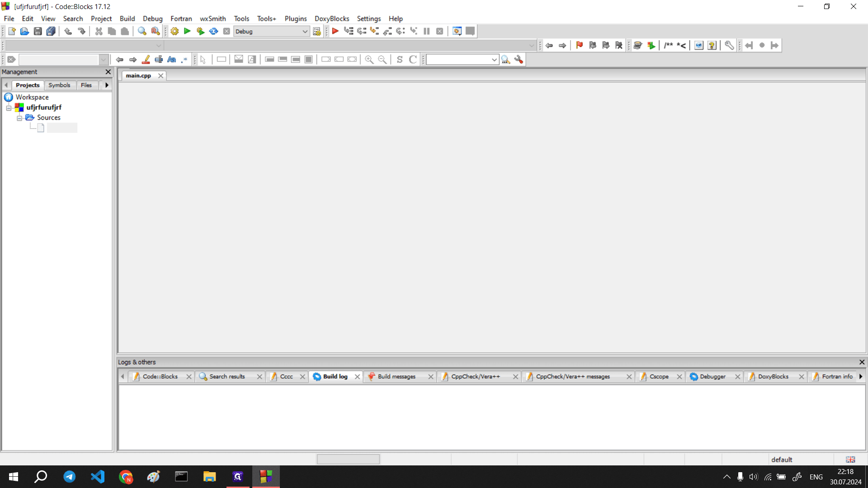Click the Open file folder icon

click(25, 31)
